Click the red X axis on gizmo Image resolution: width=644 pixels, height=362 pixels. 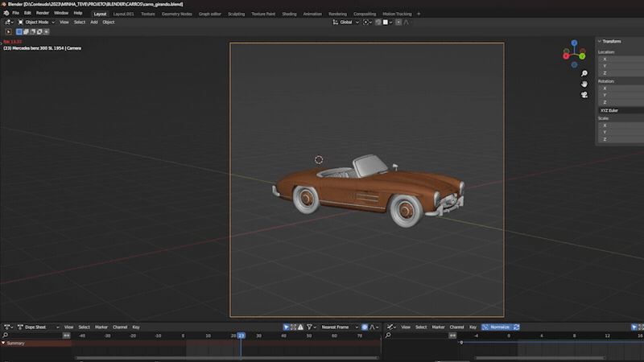(565, 56)
